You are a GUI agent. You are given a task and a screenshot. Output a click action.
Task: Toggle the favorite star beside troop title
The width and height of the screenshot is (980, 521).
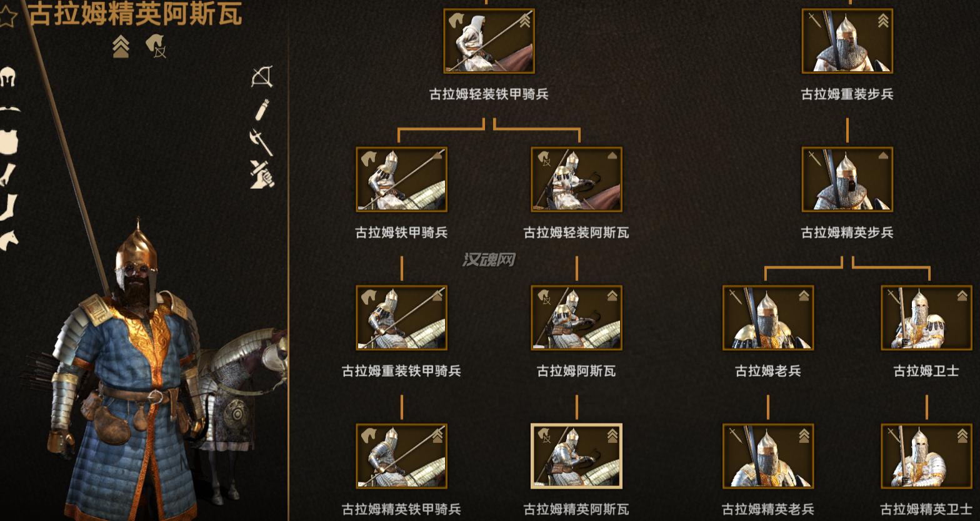point(7,16)
